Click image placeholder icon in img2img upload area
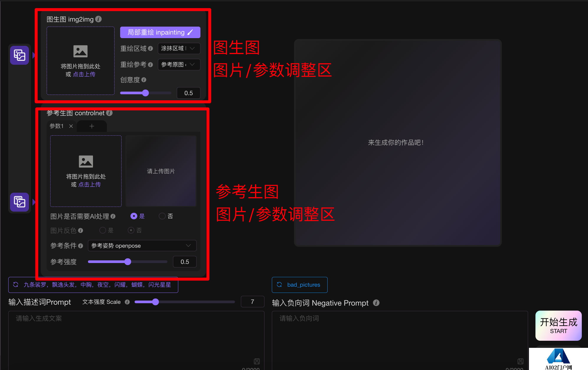 80,51
